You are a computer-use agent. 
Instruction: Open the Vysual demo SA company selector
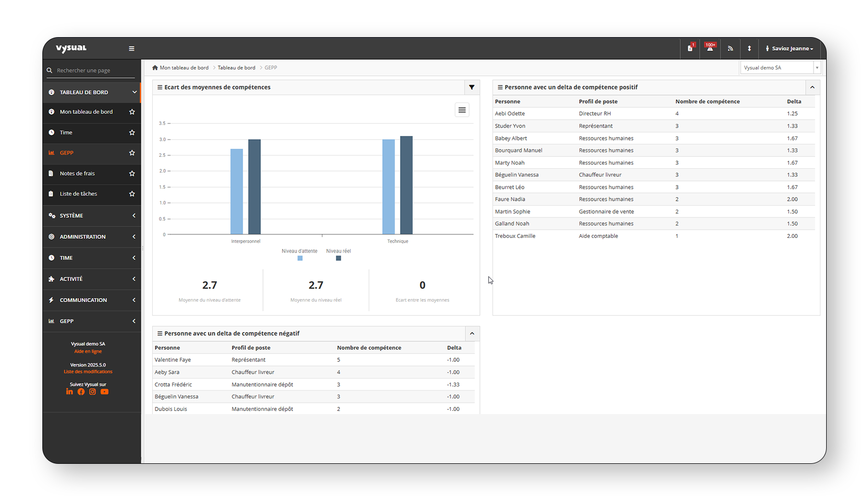tap(780, 67)
